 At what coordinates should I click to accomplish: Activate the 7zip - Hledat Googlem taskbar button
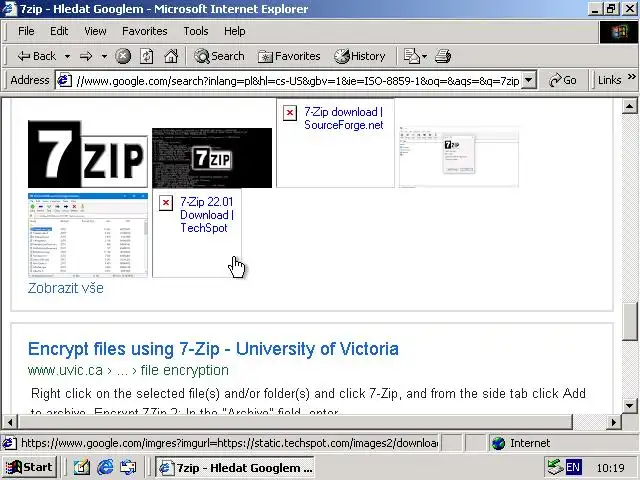point(235,467)
